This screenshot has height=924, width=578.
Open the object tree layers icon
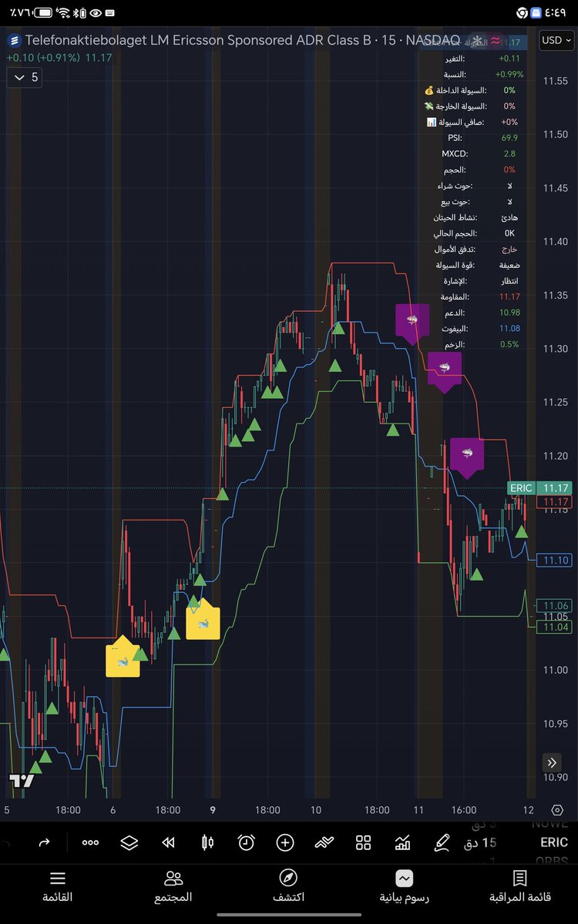pos(129,842)
